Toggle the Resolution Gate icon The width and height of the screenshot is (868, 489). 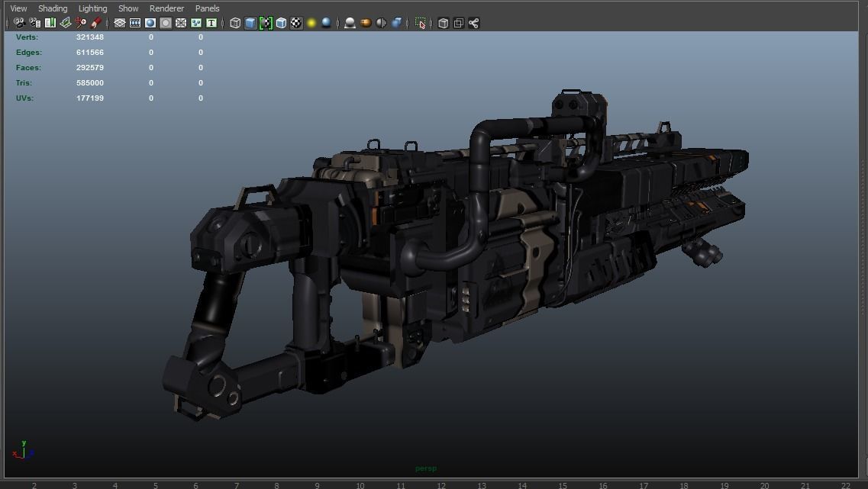[x=150, y=23]
